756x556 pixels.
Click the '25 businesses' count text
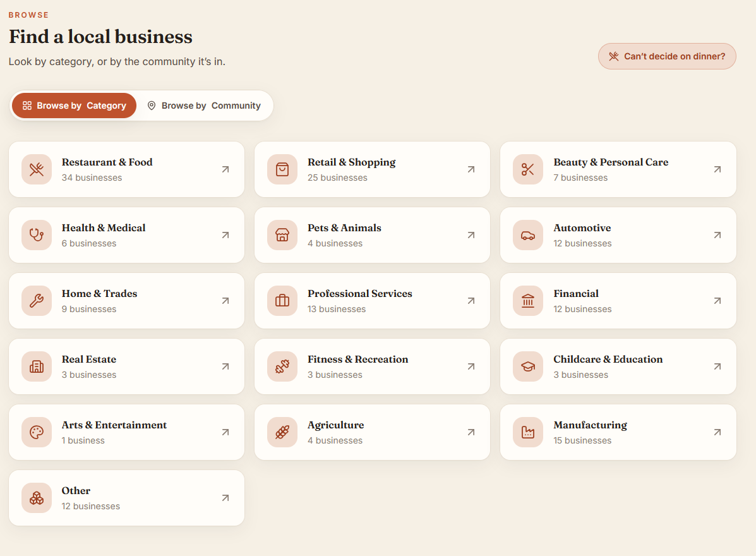coord(337,178)
